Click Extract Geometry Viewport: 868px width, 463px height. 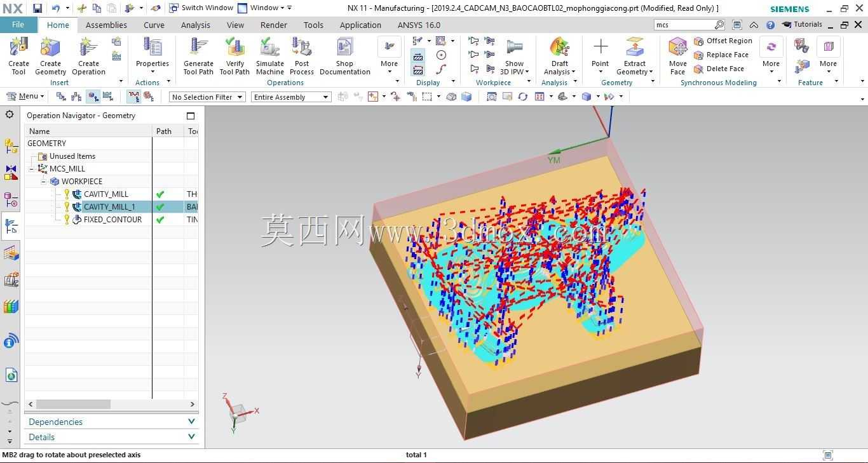point(635,56)
